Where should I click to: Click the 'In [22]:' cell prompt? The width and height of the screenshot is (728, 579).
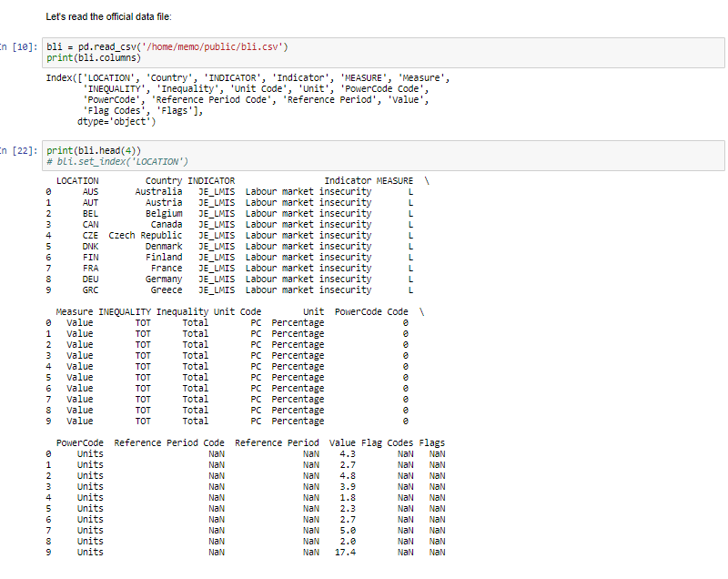coord(18,150)
